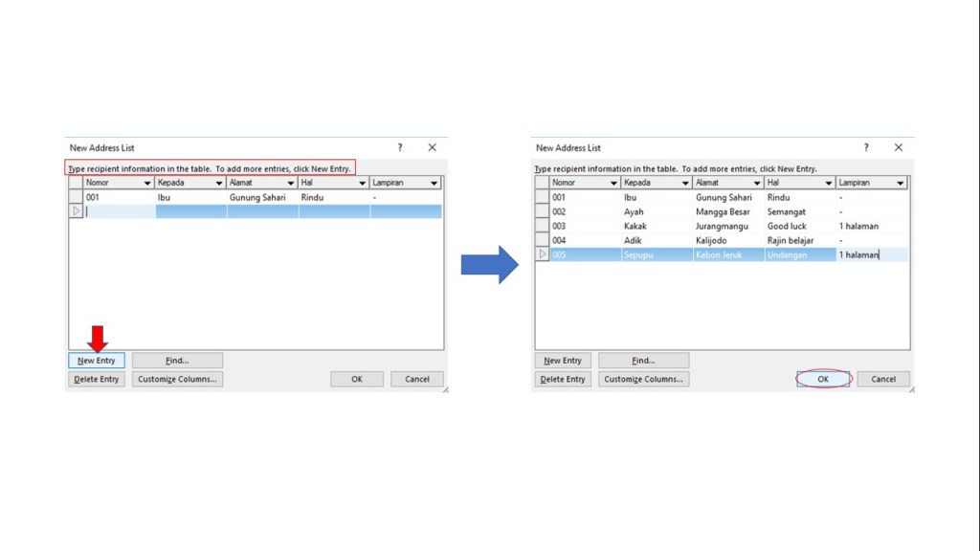Expand the Alamat column dropdown in the single-entry list
Screen dimensions: 980x551
291,183
